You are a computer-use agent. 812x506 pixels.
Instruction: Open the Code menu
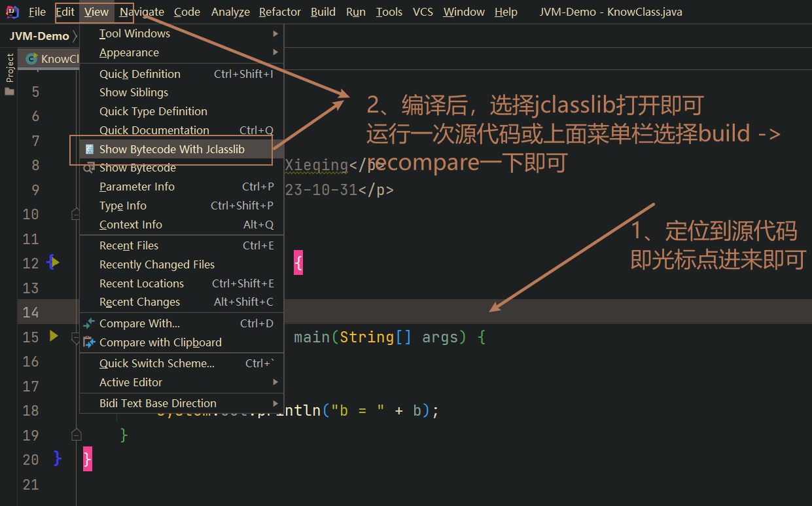(x=187, y=12)
